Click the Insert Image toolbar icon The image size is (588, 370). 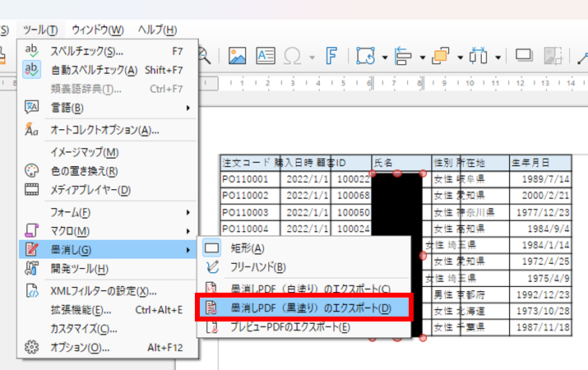(x=238, y=57)
